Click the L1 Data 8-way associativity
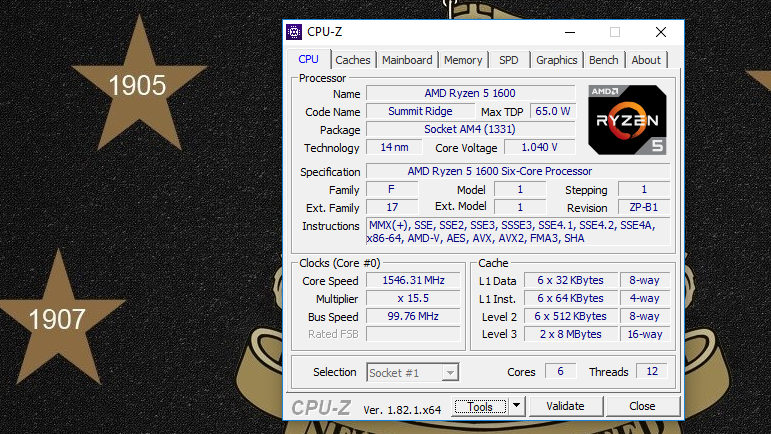 point(645,280)
